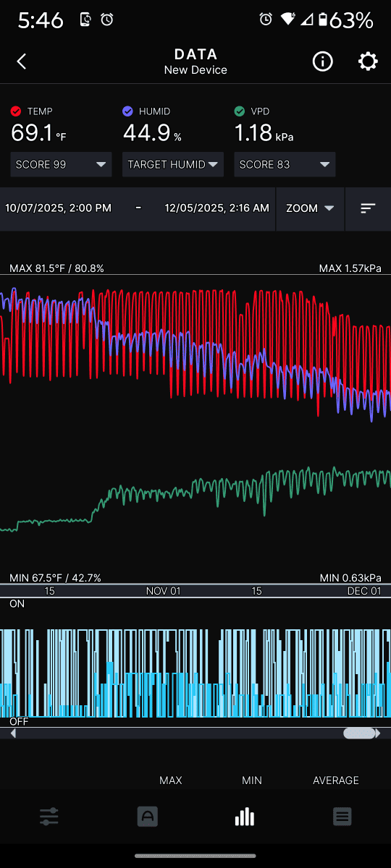Screen dimensions: 391x868
Task: Tap the battery 63% indicator
Action: click(346, 20)
